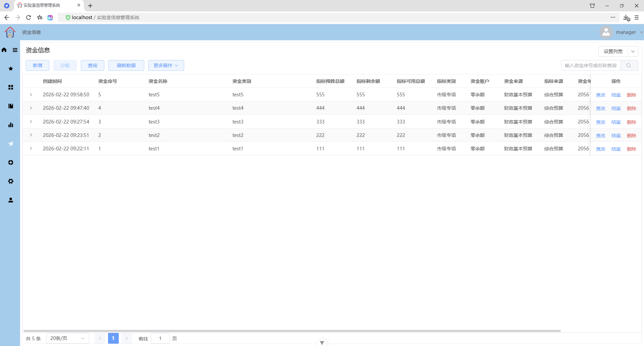Click the house logo in the app header
This screenshot has width=644, height=346.
(x=10, y=32)
